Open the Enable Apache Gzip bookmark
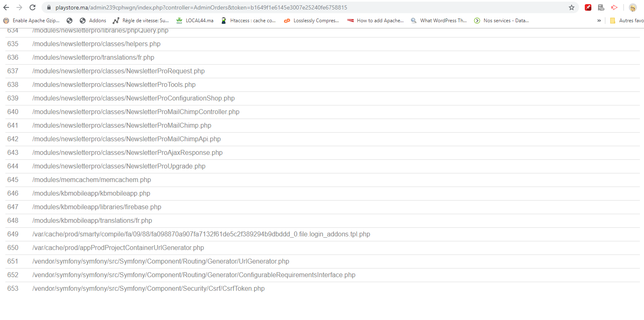644x320 pixels. click(x=32, y=20)
